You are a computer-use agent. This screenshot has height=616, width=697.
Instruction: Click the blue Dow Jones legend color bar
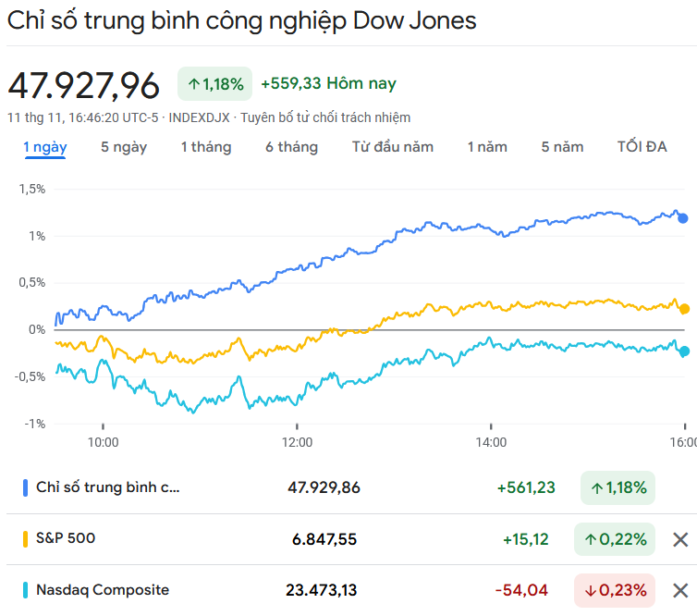pos(25,487)
